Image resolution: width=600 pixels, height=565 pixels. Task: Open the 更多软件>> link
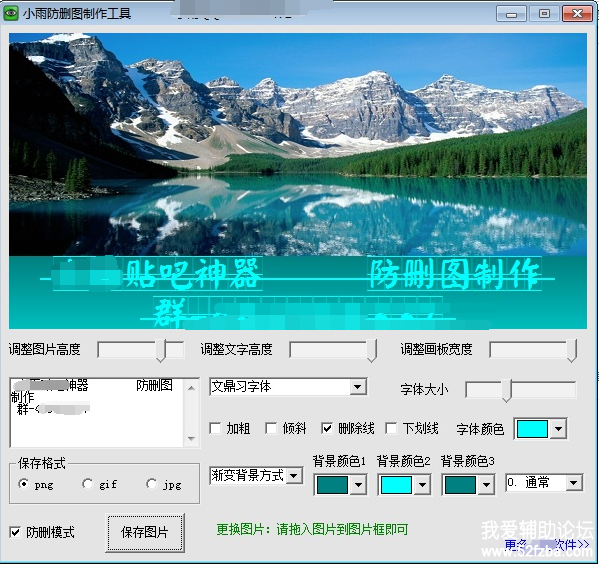coord(547,544)
